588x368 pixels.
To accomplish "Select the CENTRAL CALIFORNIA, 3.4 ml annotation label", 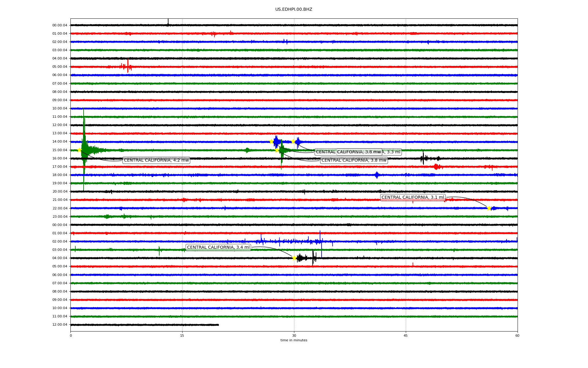I will pos(218,247).
